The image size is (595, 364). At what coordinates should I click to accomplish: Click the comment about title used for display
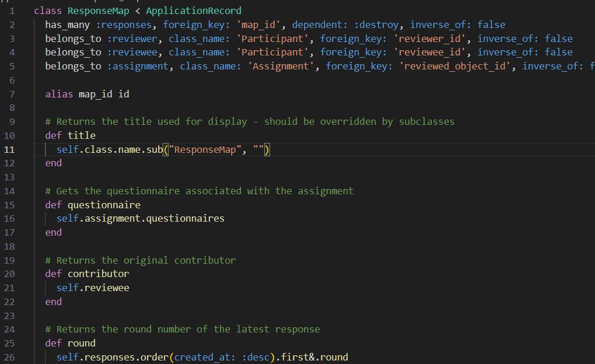click(x=250, y=122)
